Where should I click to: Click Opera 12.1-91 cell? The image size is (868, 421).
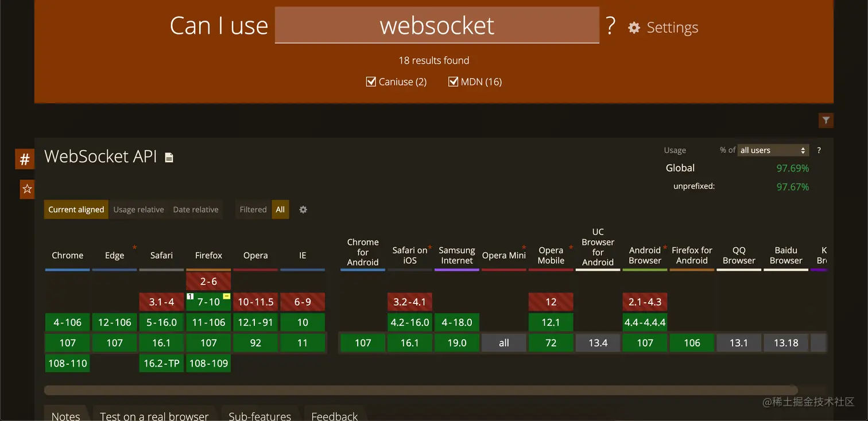255,322
